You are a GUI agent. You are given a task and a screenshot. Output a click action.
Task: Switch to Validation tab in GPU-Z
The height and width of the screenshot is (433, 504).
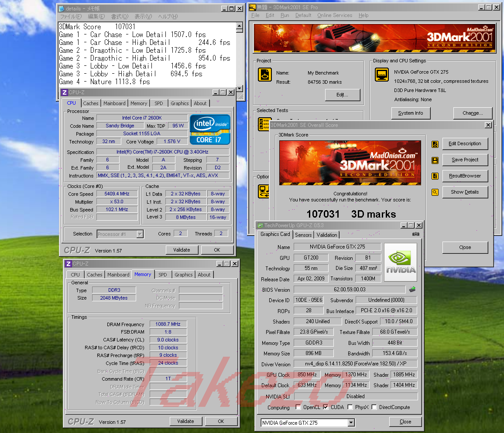pos(326,235)
